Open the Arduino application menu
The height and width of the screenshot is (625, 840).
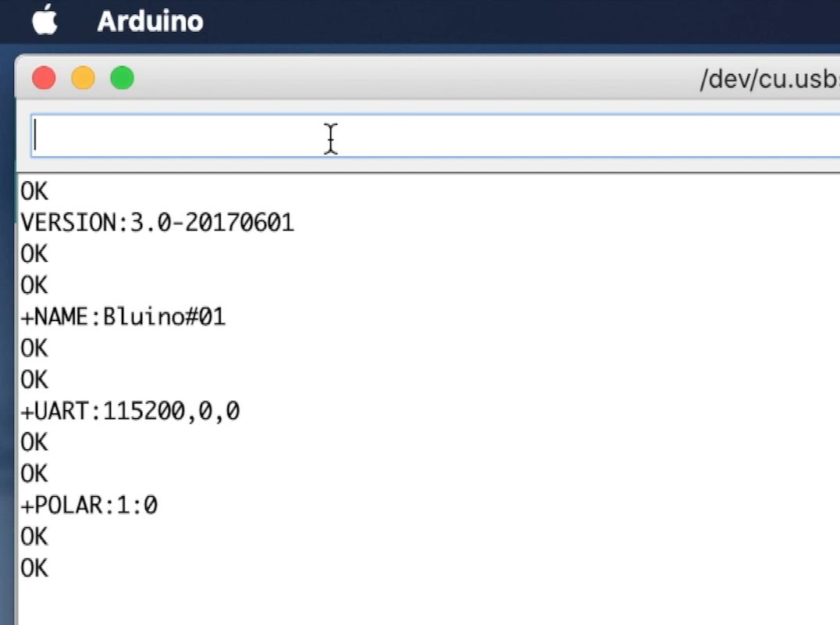point(149,21)
